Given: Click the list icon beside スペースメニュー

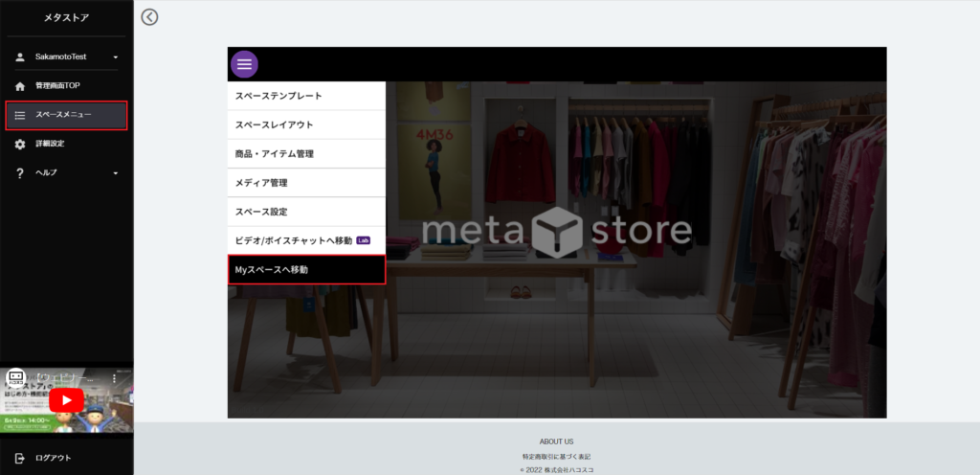Looking at the screenshot, I should point(20,115).
